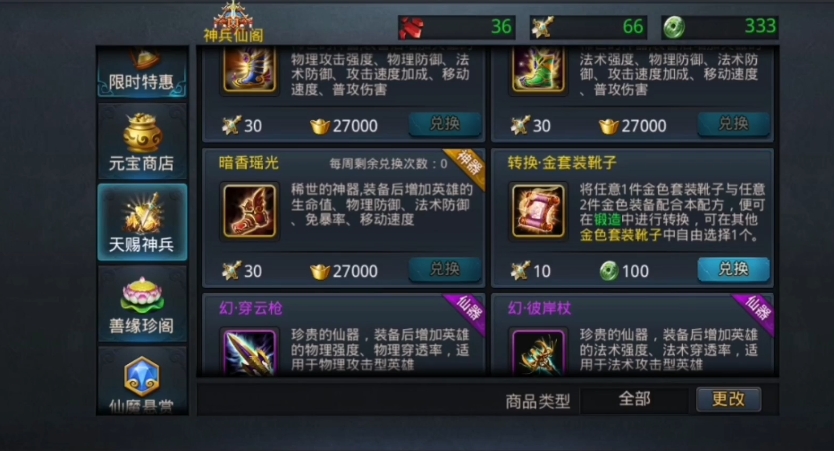The height and width of the screenshot is (451, 834).
Task: Switch to the 限时特惠 tab
Action: pos(142,72)
